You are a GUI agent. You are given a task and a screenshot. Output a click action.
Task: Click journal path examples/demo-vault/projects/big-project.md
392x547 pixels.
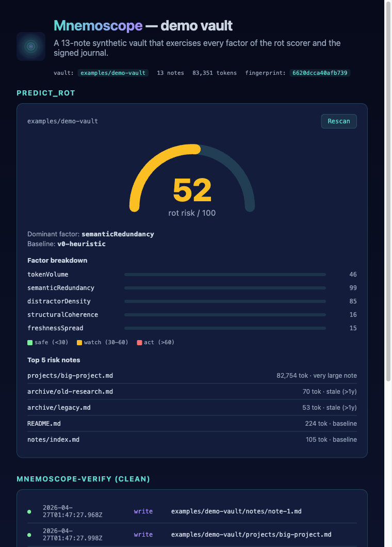(x=252, y=535)
